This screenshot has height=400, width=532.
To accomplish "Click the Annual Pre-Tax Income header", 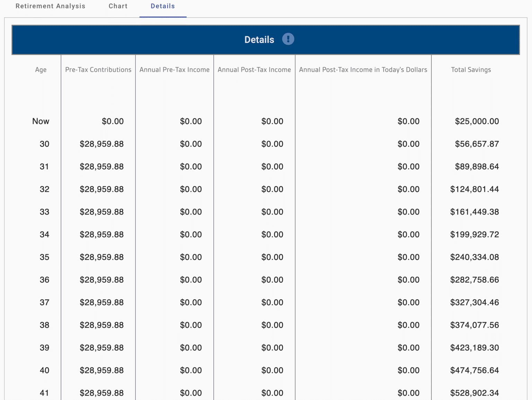I will [x=174, y=70].
